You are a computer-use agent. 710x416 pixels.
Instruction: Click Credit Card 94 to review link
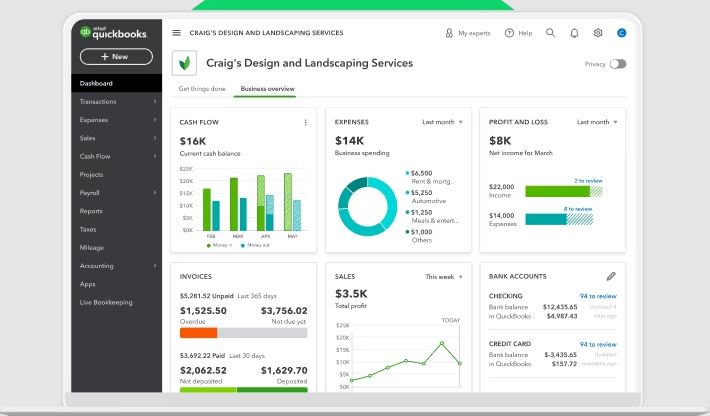pos(598,344)
